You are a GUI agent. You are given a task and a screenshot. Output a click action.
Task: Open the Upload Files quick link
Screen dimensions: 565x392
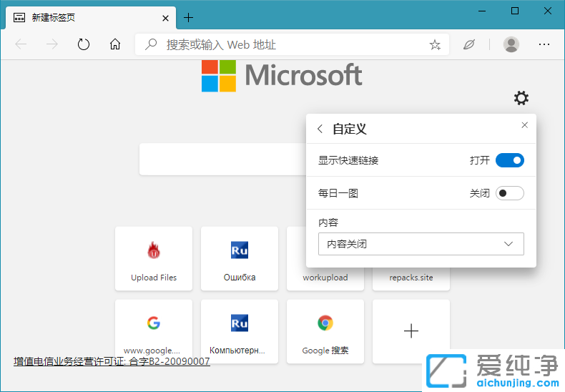coord(154,258)
